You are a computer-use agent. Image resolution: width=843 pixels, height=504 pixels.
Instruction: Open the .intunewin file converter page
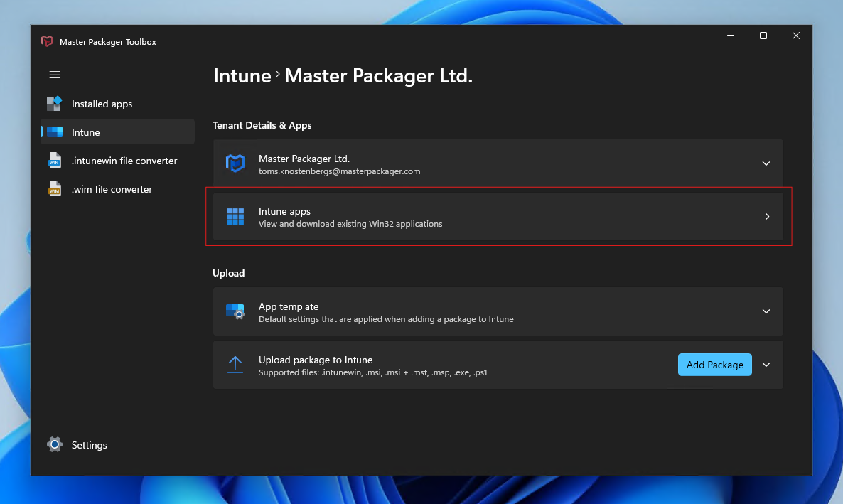[118, 160]
